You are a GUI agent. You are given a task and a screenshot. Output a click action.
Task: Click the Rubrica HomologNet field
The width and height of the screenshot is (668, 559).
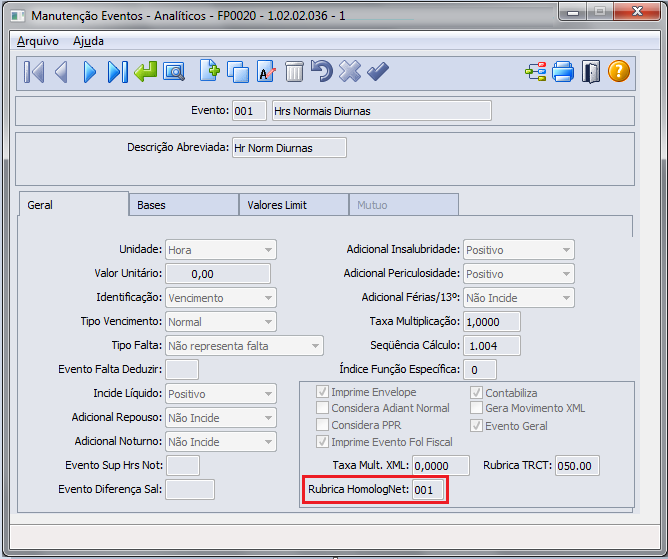click(x=428, y=490)
